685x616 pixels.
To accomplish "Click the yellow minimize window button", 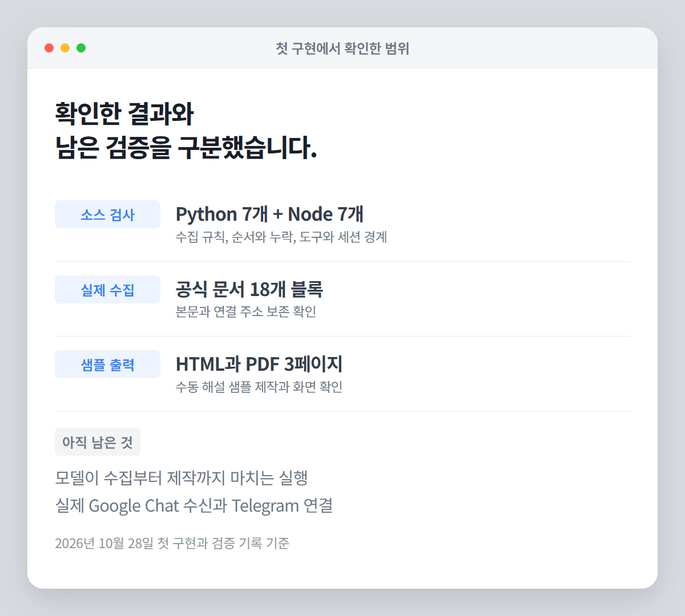I will [x=65, y=48].
